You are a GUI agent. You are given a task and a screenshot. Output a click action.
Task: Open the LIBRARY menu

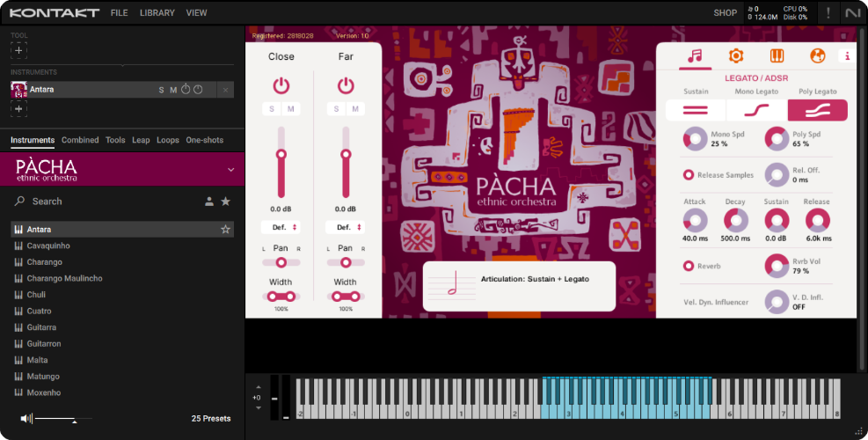(157, 12)
